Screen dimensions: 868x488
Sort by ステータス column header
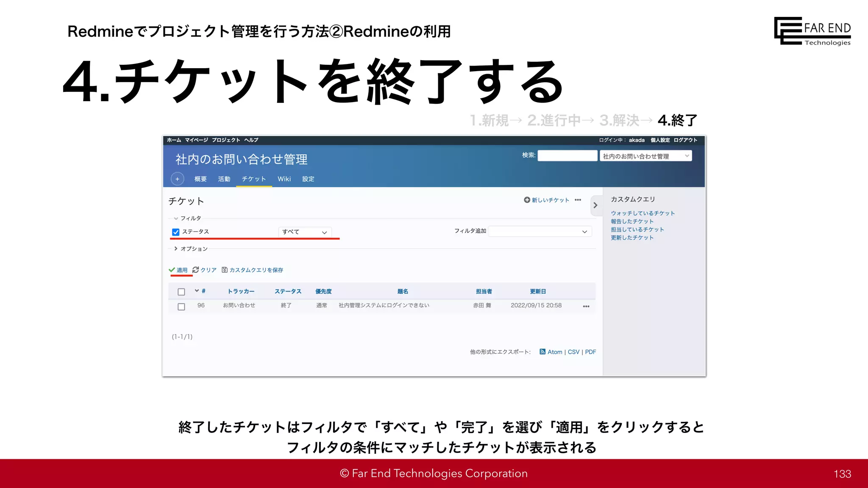(288, 291)
